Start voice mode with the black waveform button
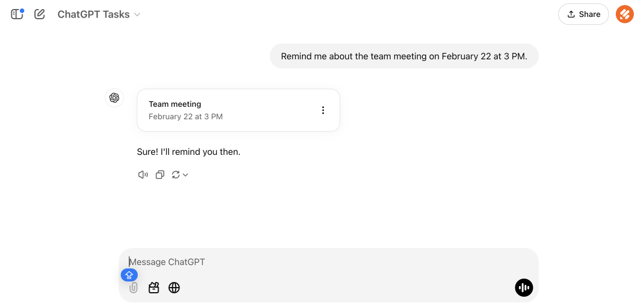This screenshot has height=308, width=644. 524,288
